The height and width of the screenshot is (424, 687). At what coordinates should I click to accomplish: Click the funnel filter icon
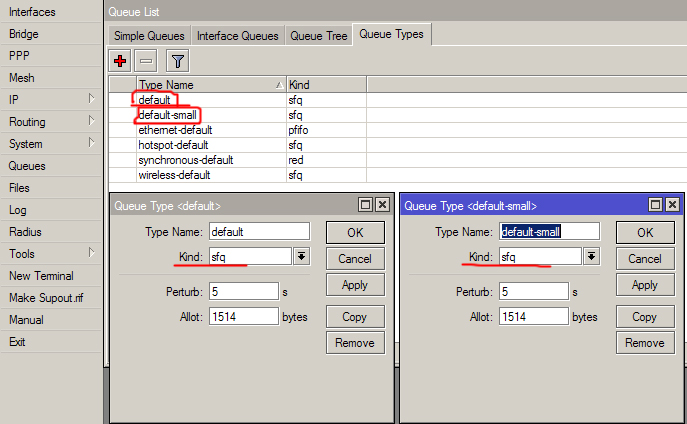(177, 61)
